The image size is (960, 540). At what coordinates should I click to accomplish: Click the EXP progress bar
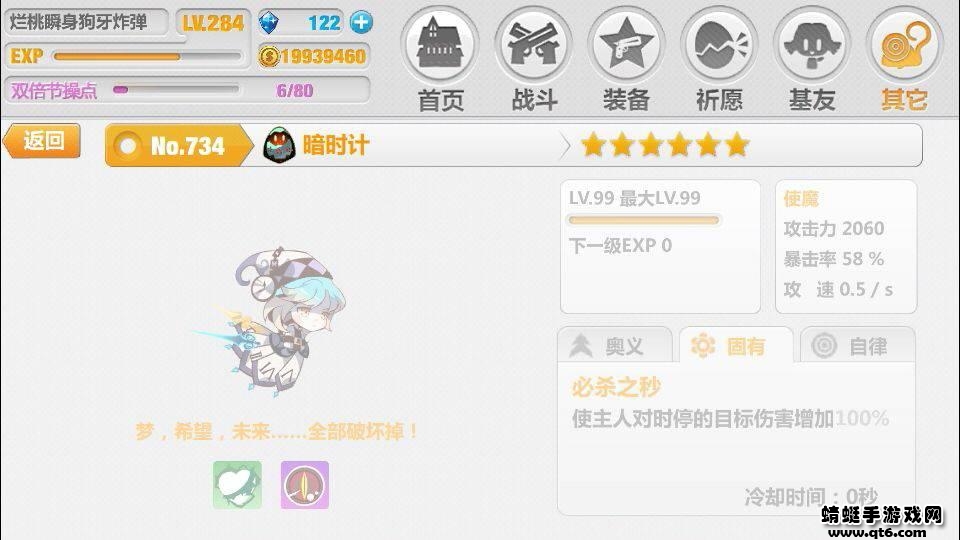[147, 56]
